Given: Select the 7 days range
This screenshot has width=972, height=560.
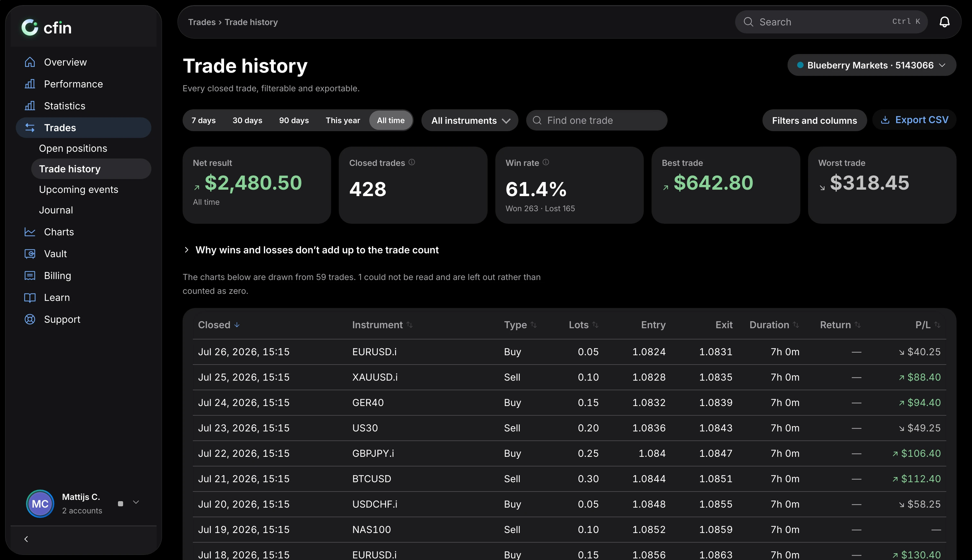Looking at the screenshot, I should (203, 120).
